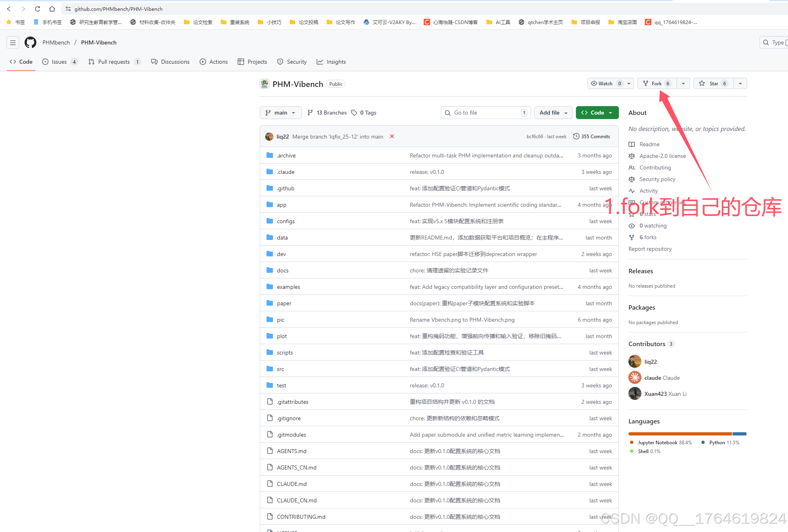The image size is (788, 532).
Task: Click the browser home icon
Action: [x=52, y=9]
